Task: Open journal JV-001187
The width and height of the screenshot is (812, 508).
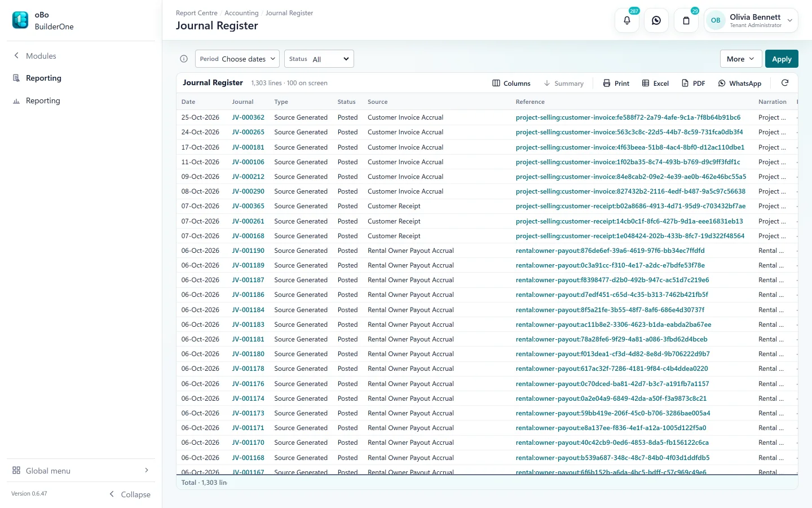Action: 248,280
